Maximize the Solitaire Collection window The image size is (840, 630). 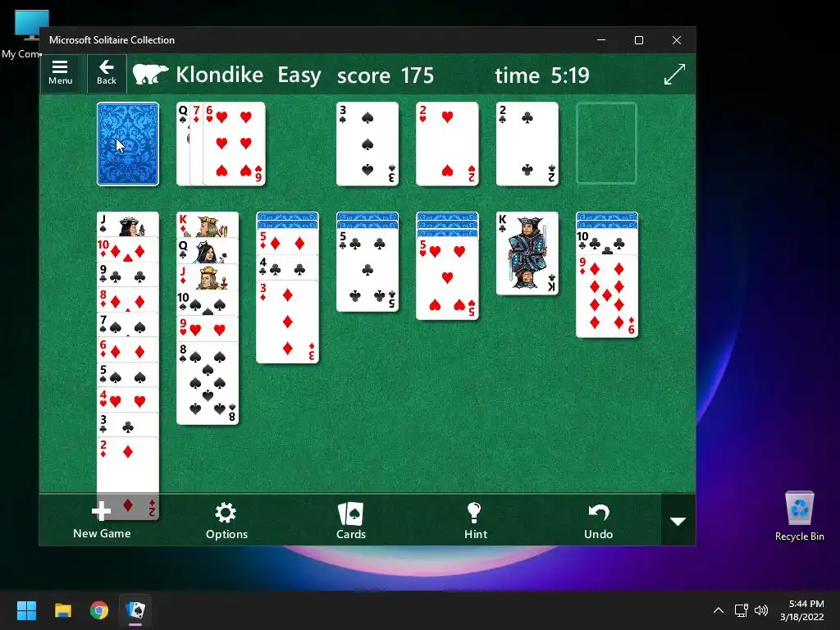[638, 40]
